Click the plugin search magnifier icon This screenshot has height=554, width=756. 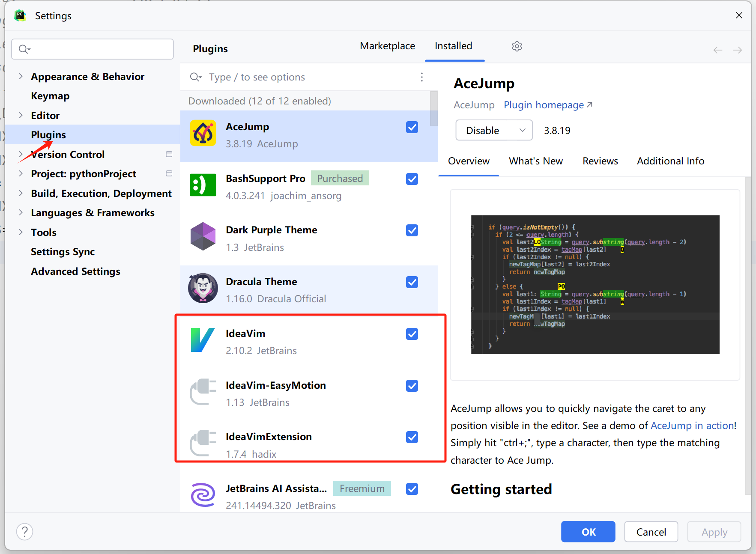coord(195,77)
